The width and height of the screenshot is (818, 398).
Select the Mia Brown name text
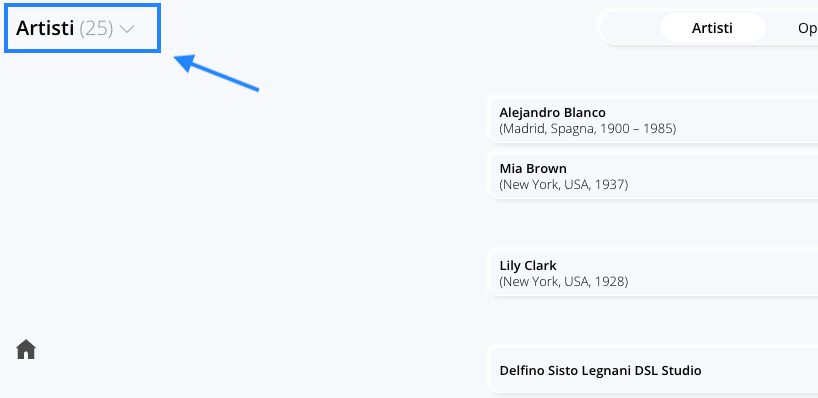pyautogui.click(x=533, y=168)
